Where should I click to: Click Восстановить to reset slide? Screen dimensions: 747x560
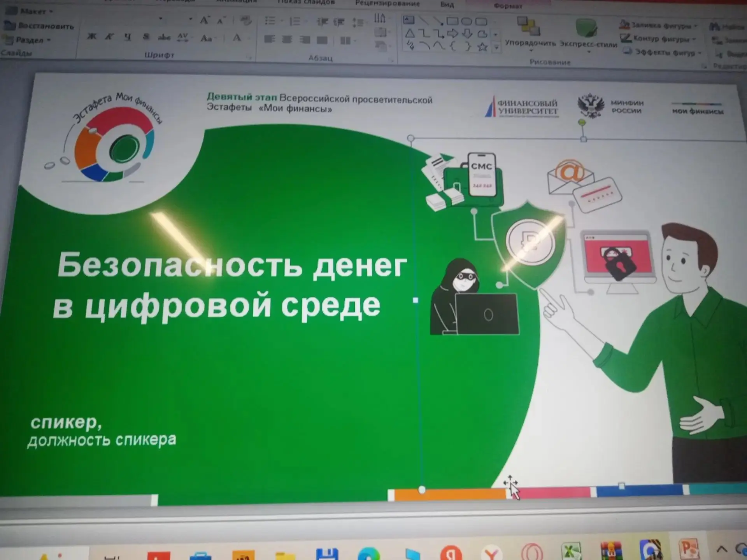click(39, 26)
